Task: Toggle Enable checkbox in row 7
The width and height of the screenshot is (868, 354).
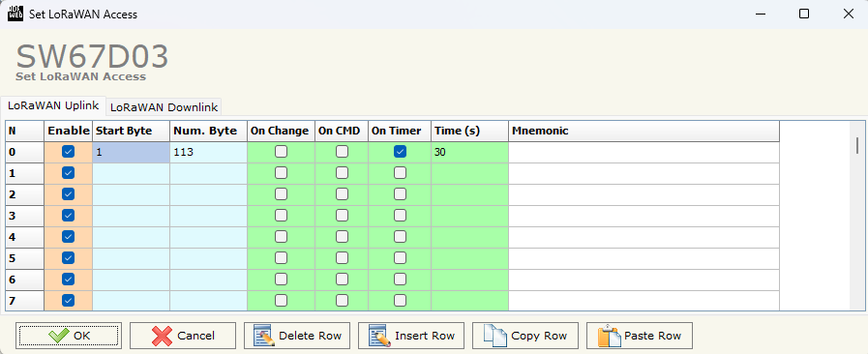Action: coord(68,301)
